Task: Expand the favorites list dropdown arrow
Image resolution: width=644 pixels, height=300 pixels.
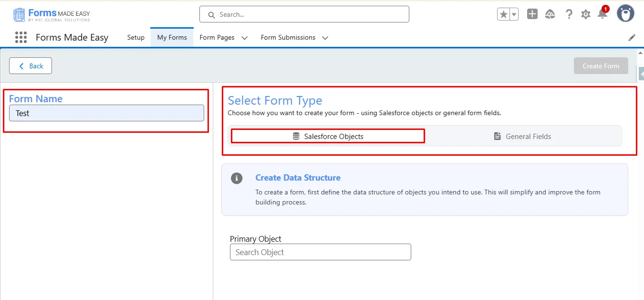Action: pyautogui.click(x=514, y=14)
